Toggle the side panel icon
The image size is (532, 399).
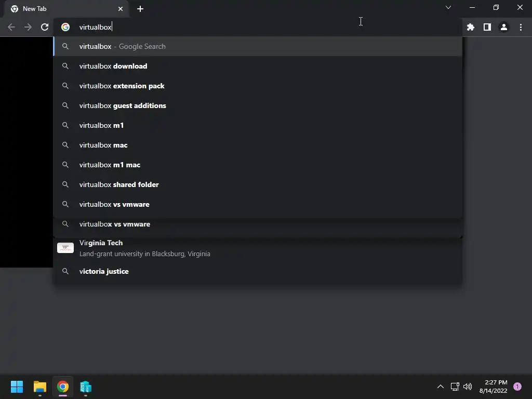(487, 27)
